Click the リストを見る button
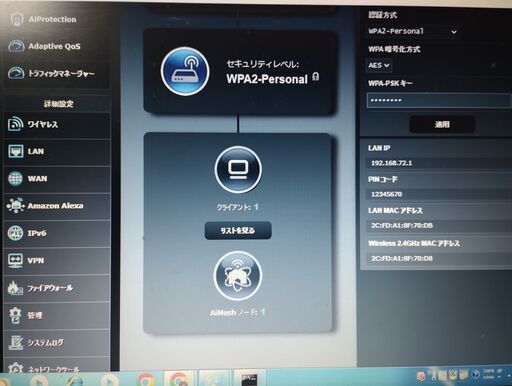512x386 pixels. (x=238, y=230)
